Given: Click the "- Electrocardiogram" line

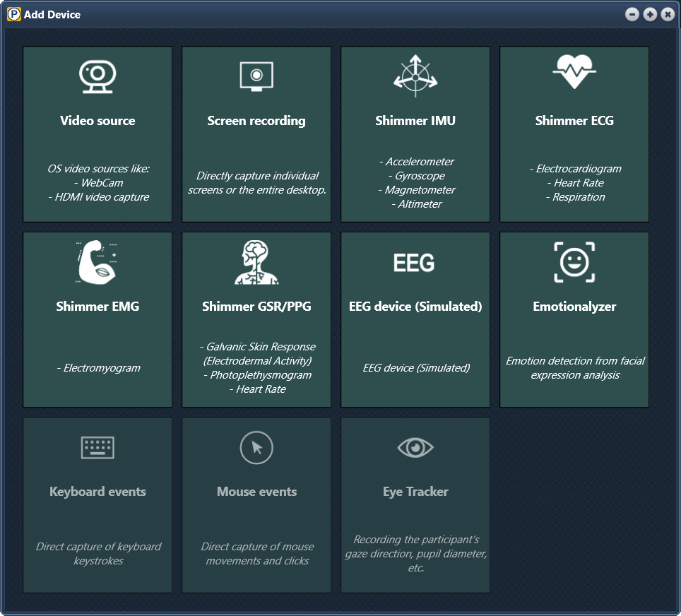Looking at the screenshot, I should (x=575, y=169).
